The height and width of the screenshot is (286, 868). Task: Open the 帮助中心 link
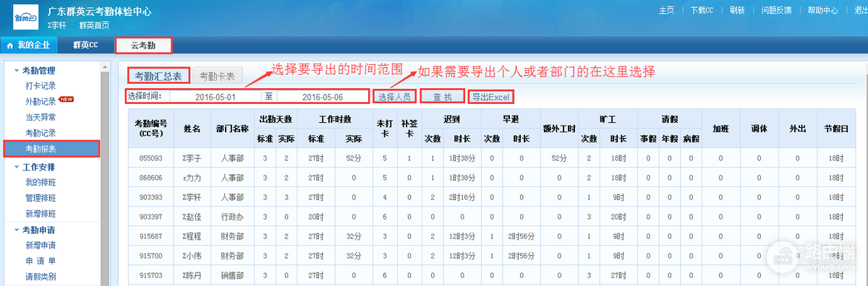[x=823, y=10]
